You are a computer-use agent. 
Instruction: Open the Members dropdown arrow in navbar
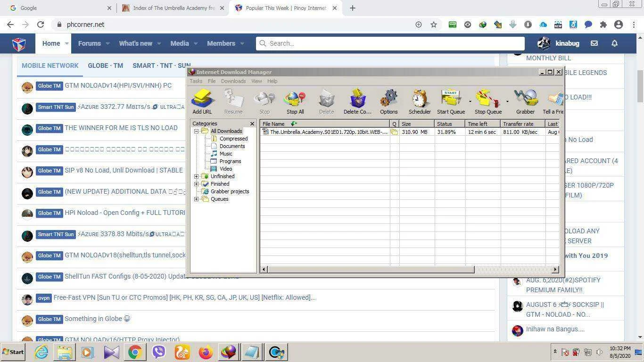point(242,43)
